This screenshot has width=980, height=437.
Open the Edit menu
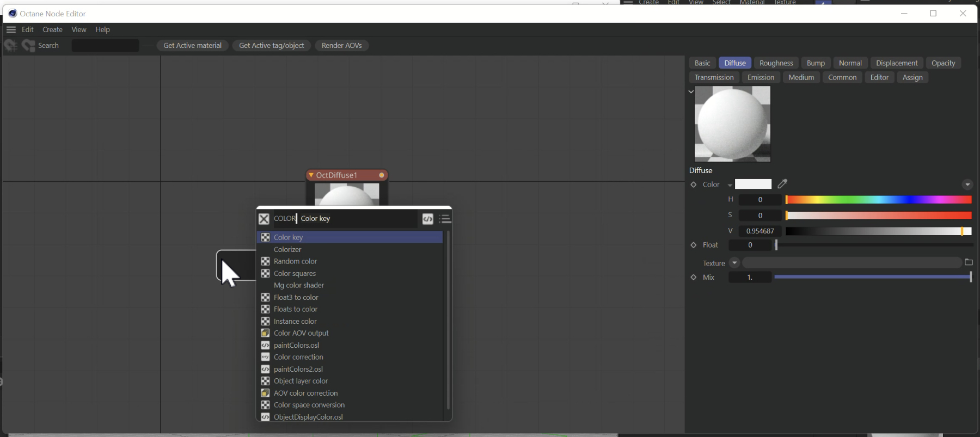point(28,29)
